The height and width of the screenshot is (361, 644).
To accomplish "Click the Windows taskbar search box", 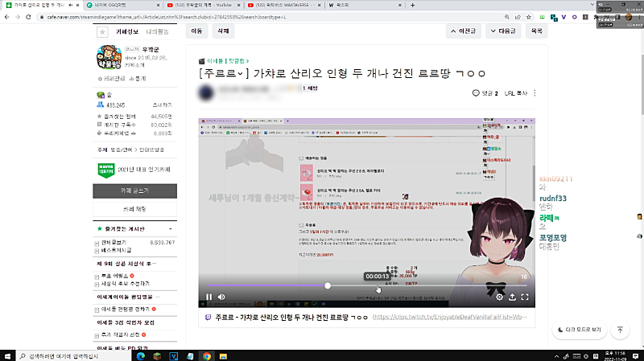I will click(x=74, y=356).
